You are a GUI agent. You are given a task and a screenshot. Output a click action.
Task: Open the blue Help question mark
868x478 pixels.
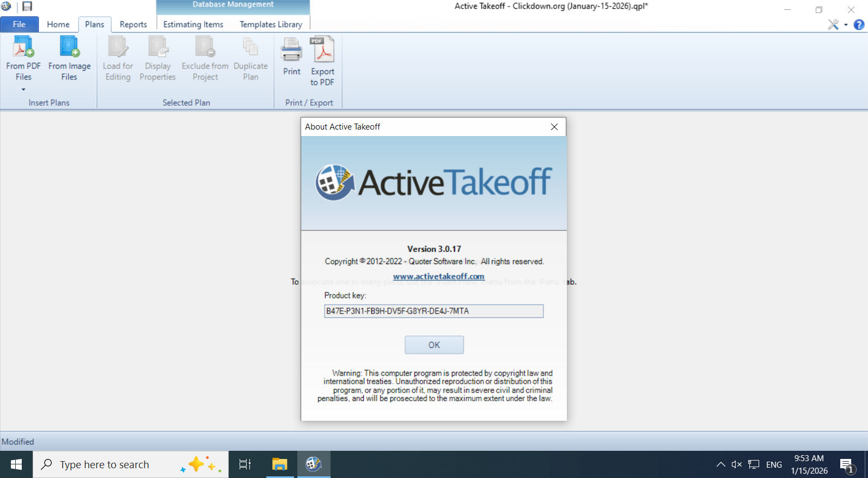(859, 24)
